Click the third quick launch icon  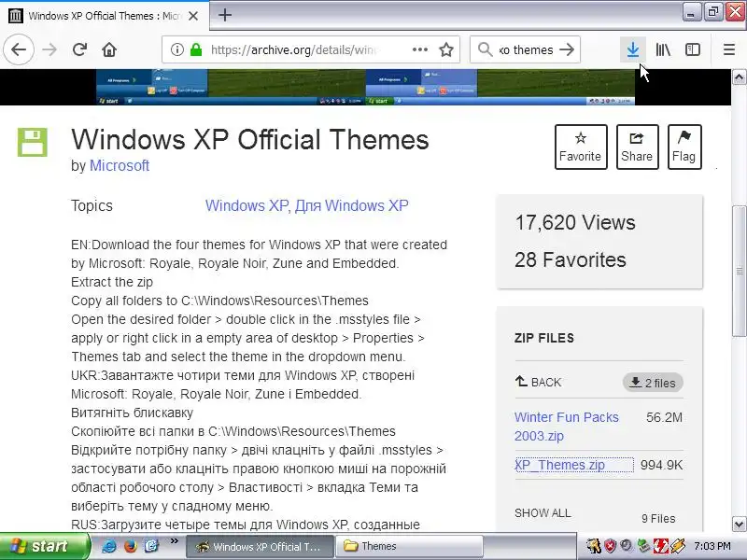(151, 546)
